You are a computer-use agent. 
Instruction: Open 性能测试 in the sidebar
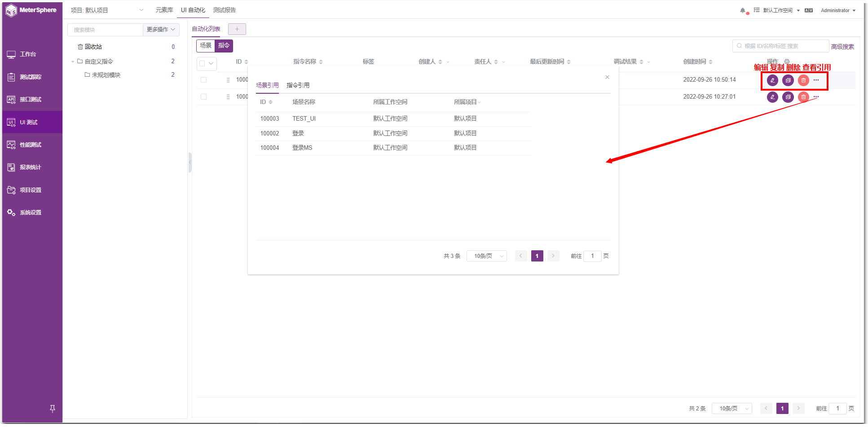tap(32, 145)
